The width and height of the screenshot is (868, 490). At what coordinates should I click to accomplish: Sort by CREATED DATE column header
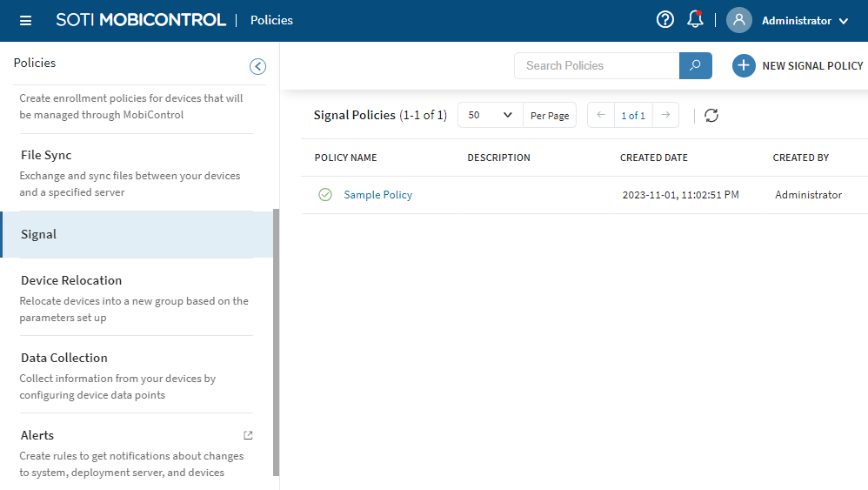point(654,158)
